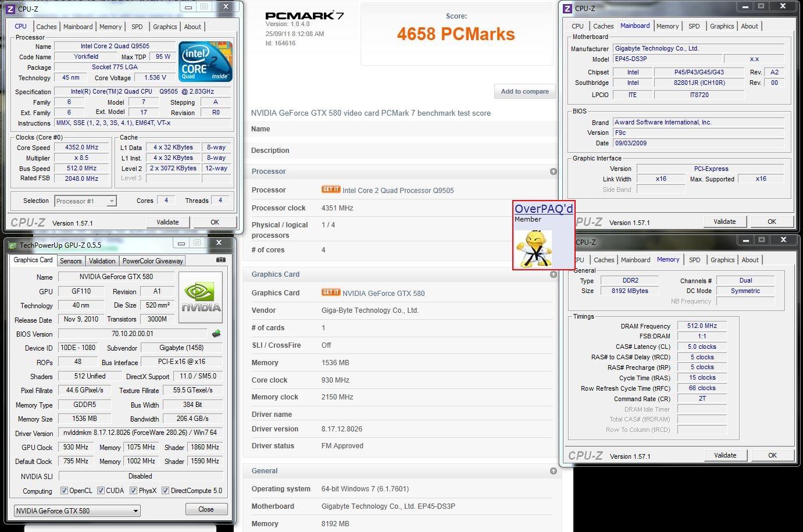The width and height of the screenshot is (803, 532).
Task: Click OK in Mainboard CPU-Z window
Action: click(x=772, y=222)
